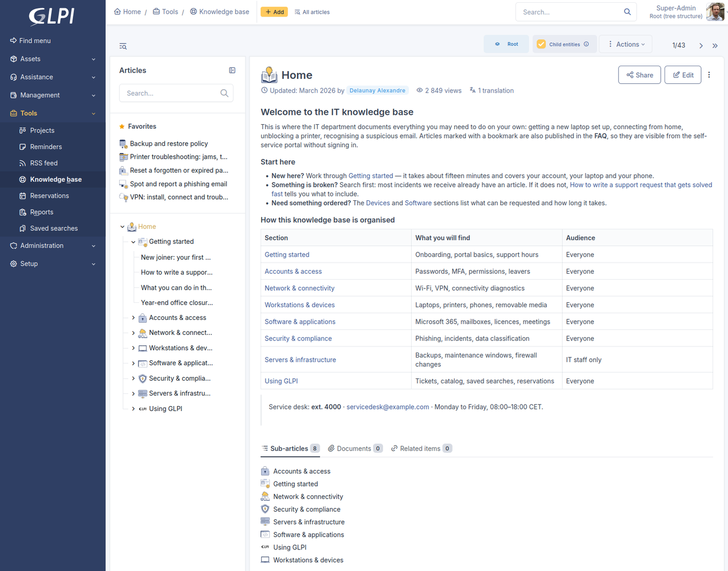Open Saved searches in sidebar
The image size is (728, 571).
tap(54, 228)
